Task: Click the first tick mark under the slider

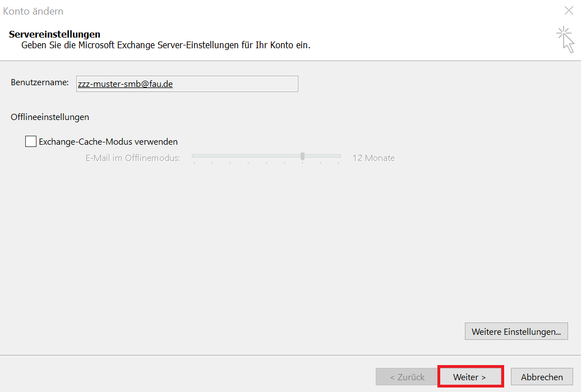Action: click(x=194, y=163)
